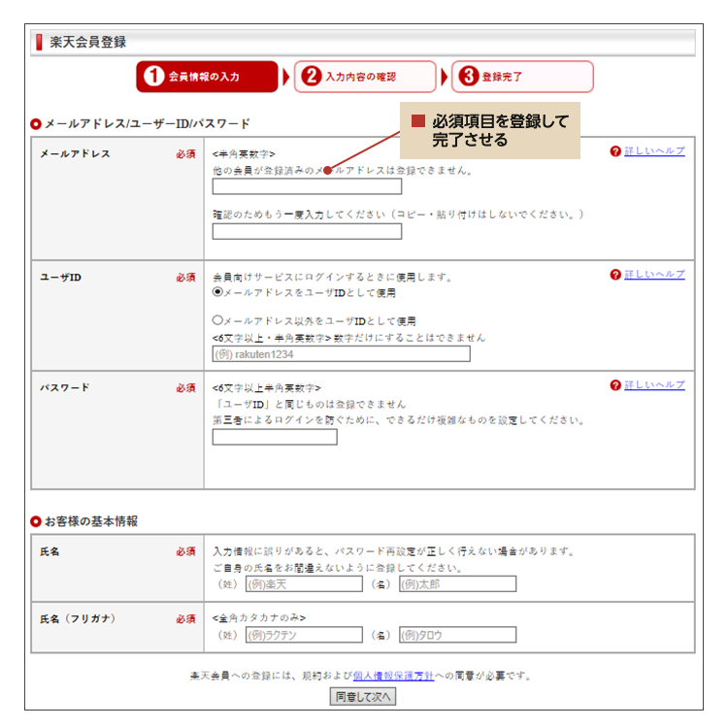
Task: Click the 同意して次へ button
Action: tap(363, 696)
